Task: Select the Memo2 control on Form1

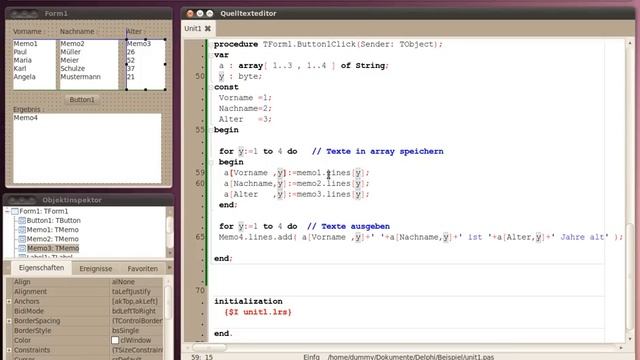Action: click(89, 64)
